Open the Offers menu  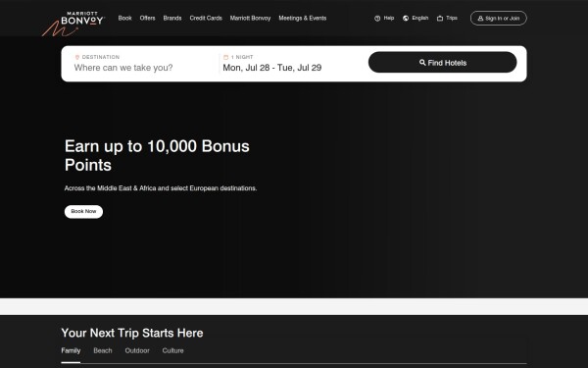pos(147,18)
